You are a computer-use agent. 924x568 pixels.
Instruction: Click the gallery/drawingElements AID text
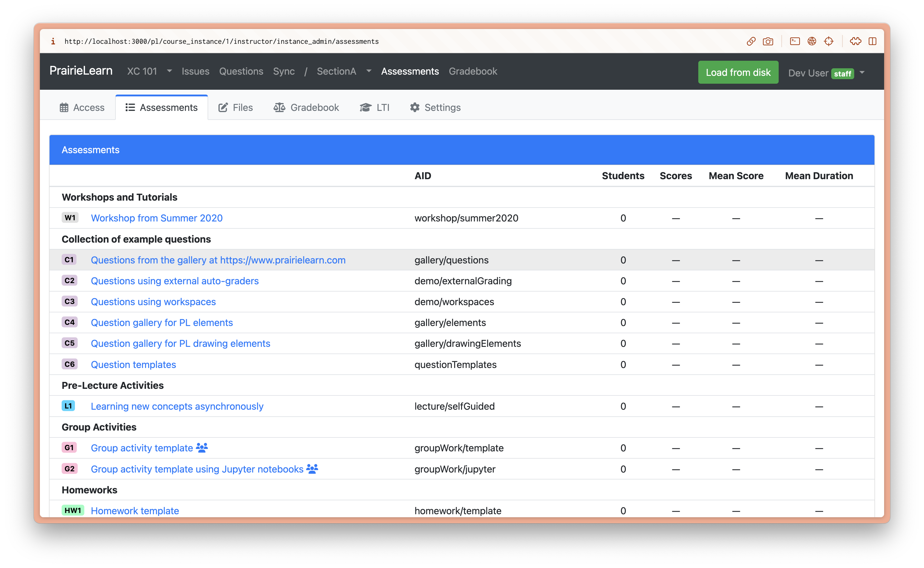pyautogui.click(x=468, y=343)
